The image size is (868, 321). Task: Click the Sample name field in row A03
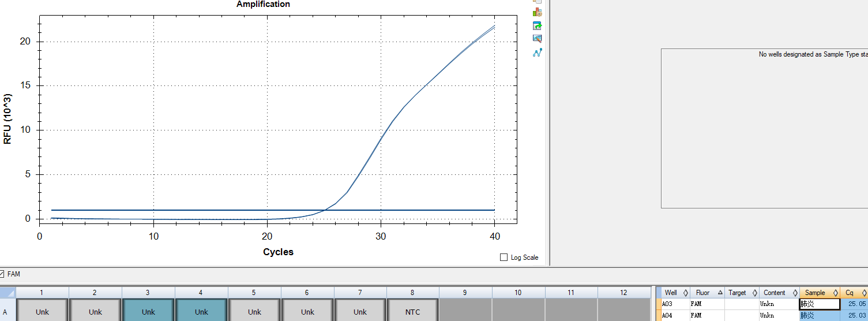click(x=820, y=304)
